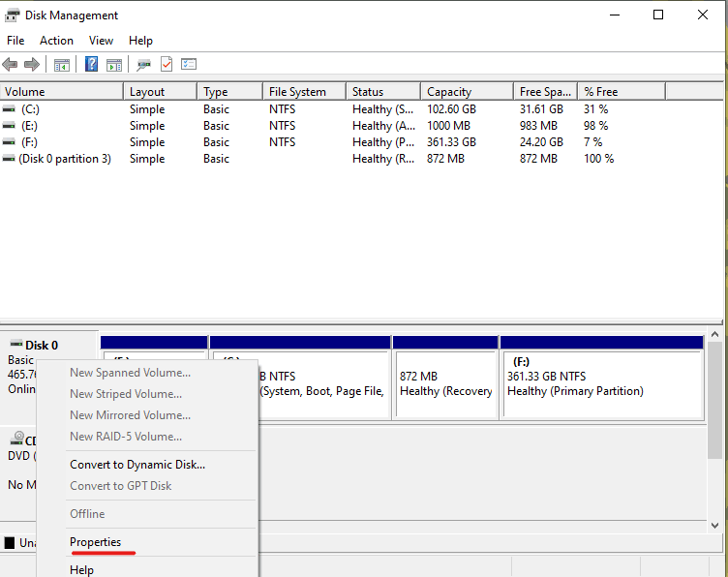
Task: Click the black Unallocated legend square
Action: pos(10,542)
